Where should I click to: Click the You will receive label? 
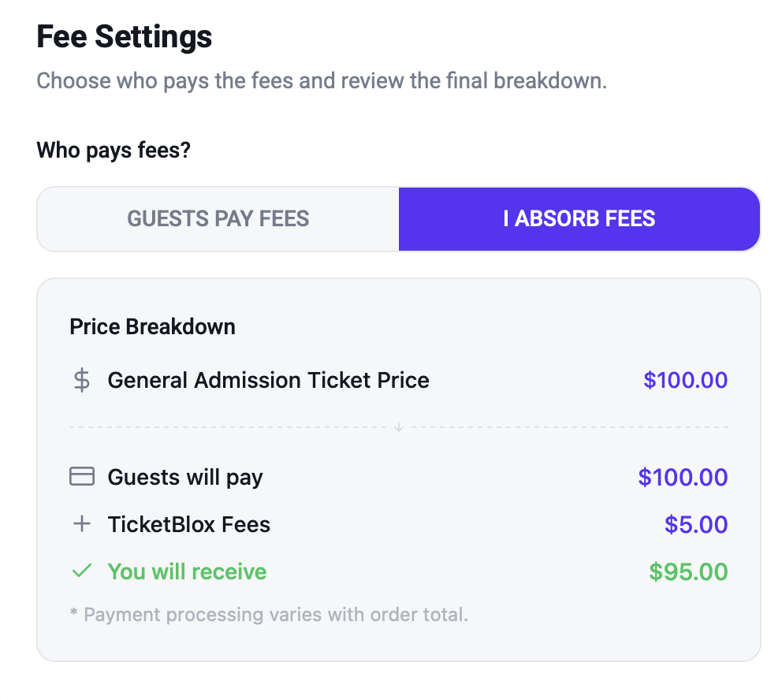point(187,572)
